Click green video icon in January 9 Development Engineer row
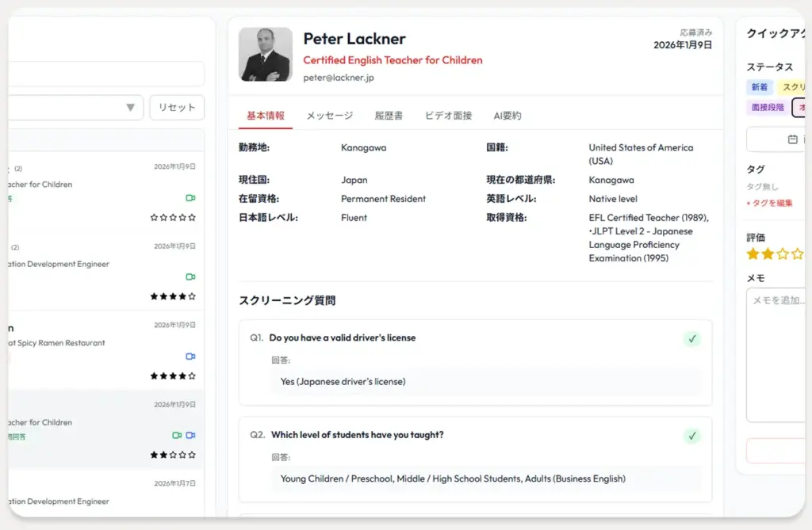This screenshot has height=530, width=812. [x=190, y=277]
